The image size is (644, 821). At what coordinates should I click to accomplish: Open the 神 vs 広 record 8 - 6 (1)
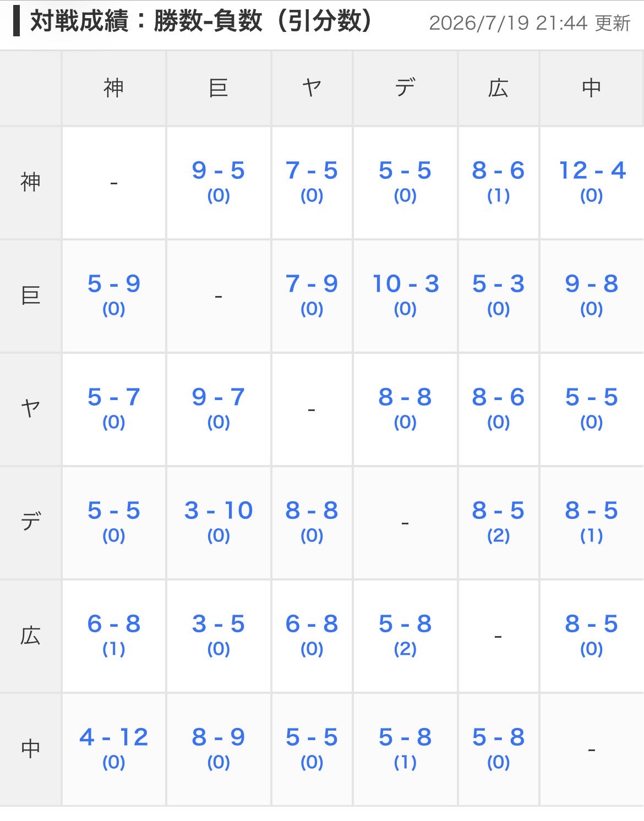click(498, 181)
